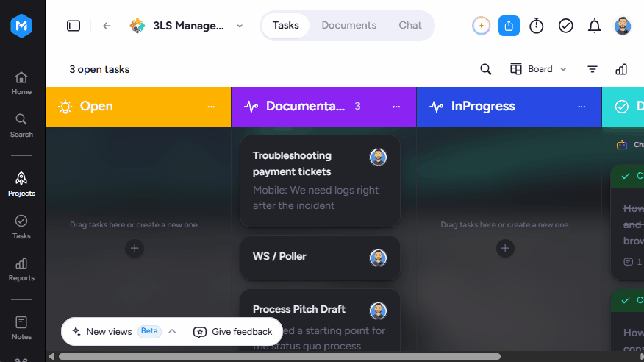
Task: Open Notes in sidebar
Action: 21,328
